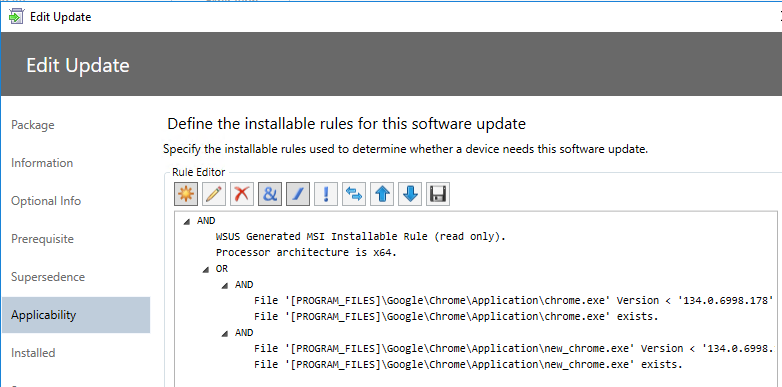Open the Installed section
This screenshot has height=387, width=782.
tap(33, 353)
